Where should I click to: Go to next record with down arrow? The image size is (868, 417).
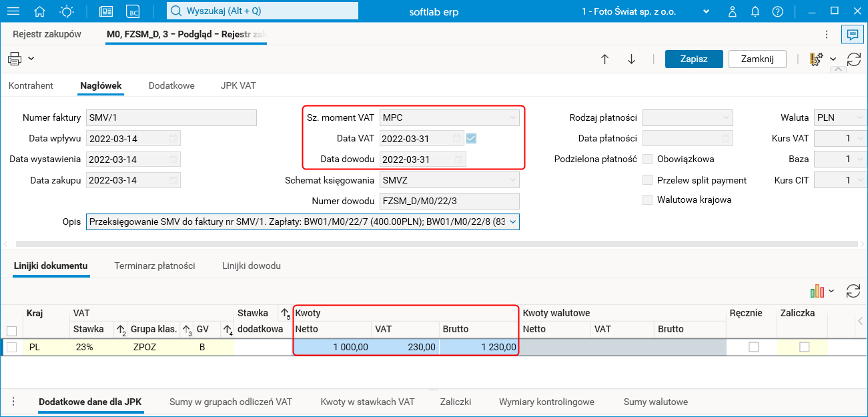point(631,59)
